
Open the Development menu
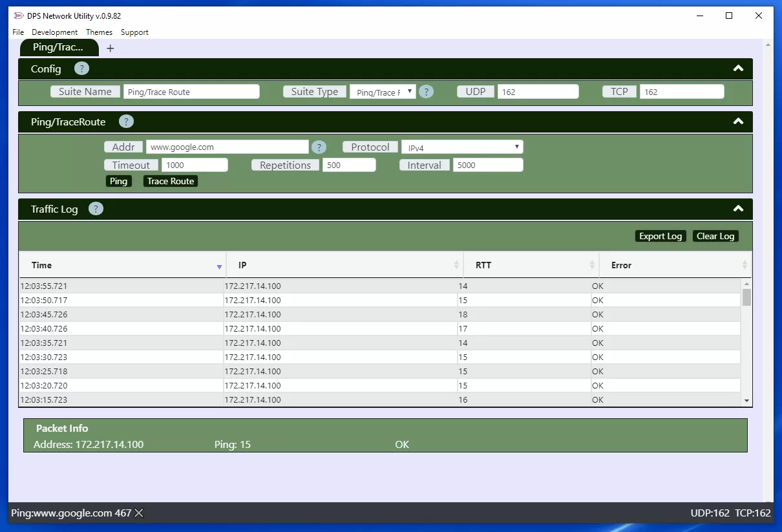[54, 32]
